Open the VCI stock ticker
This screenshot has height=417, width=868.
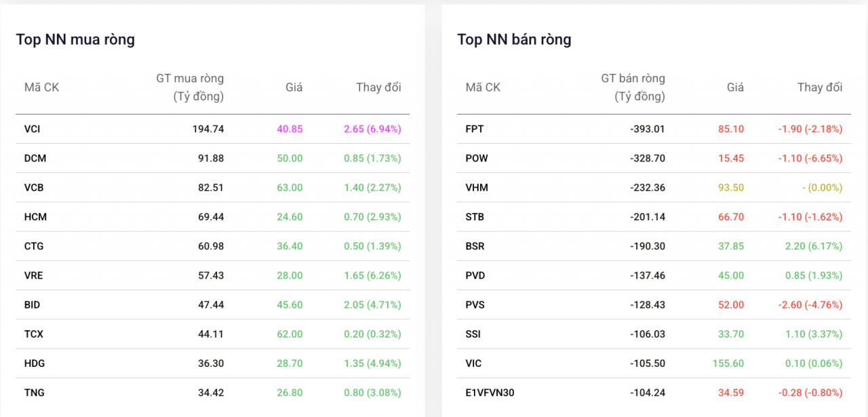pos(32,129)
